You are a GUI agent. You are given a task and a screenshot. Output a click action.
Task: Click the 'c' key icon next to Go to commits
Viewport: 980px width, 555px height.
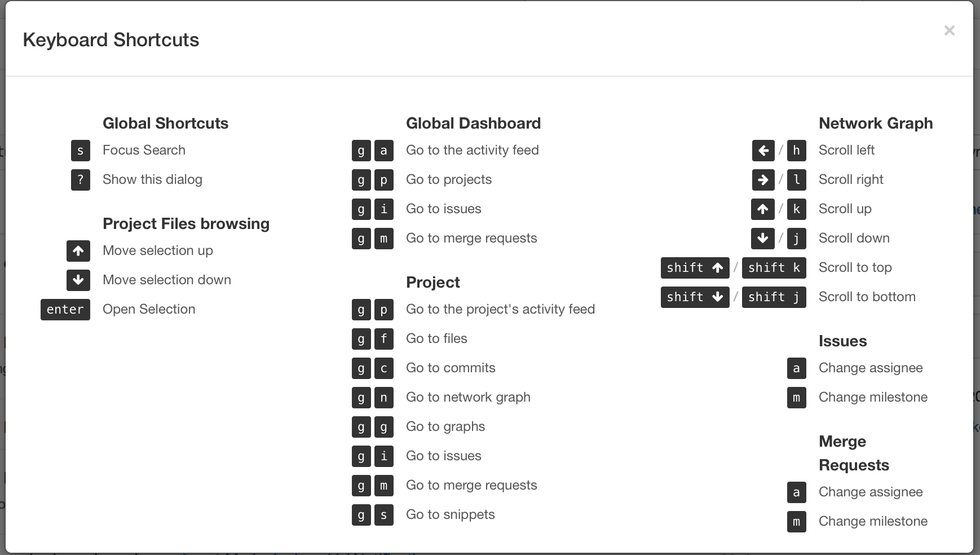pos(383,368)
